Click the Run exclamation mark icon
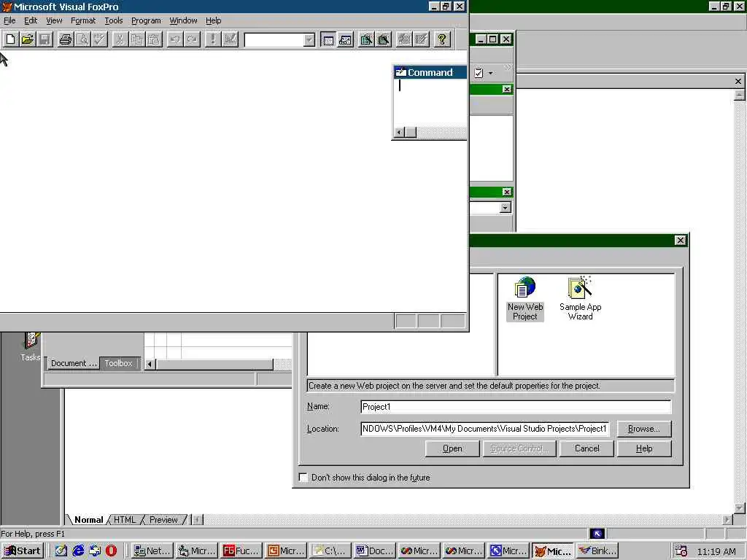The image size is (747, 560). point(212,39)
